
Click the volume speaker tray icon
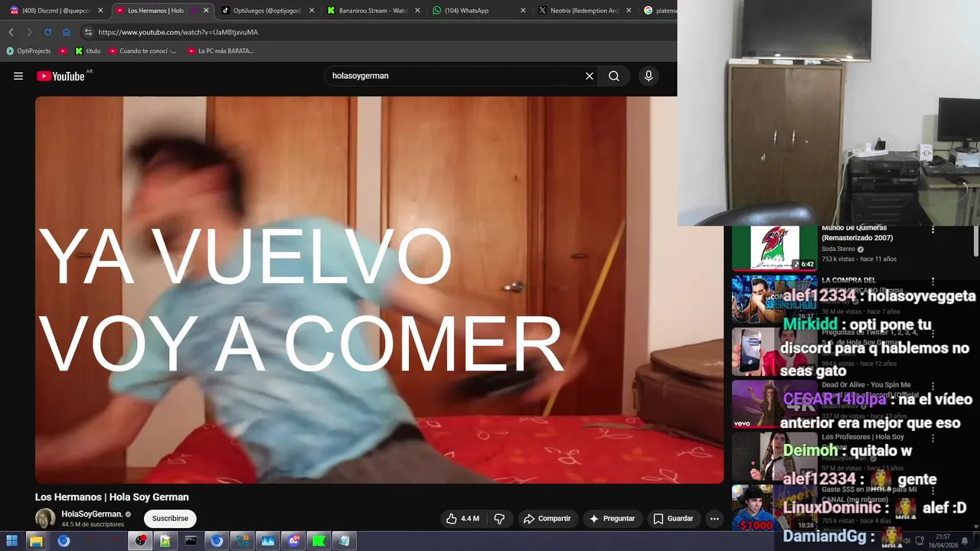tap(907, 541)
